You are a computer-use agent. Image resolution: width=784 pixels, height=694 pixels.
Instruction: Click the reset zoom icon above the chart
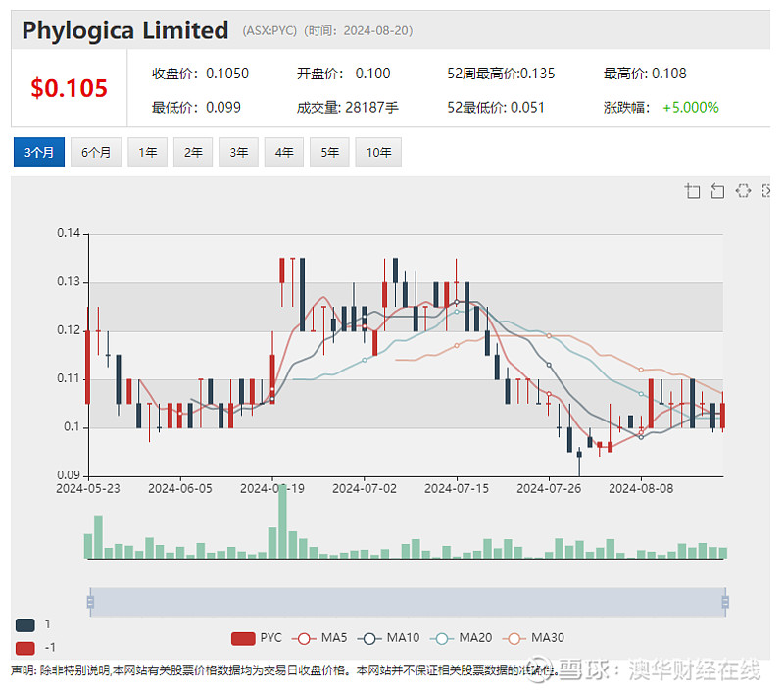(717, 191)
